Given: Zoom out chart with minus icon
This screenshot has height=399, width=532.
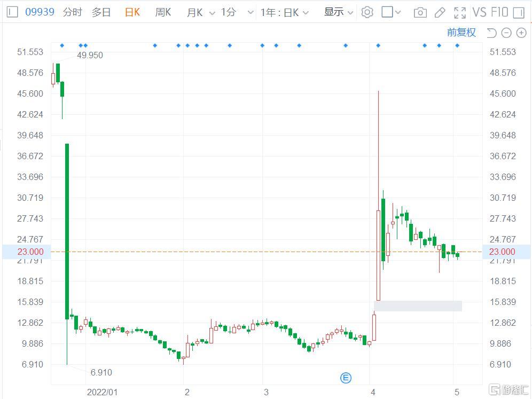Looking at the screenshot, I should 506,33.
